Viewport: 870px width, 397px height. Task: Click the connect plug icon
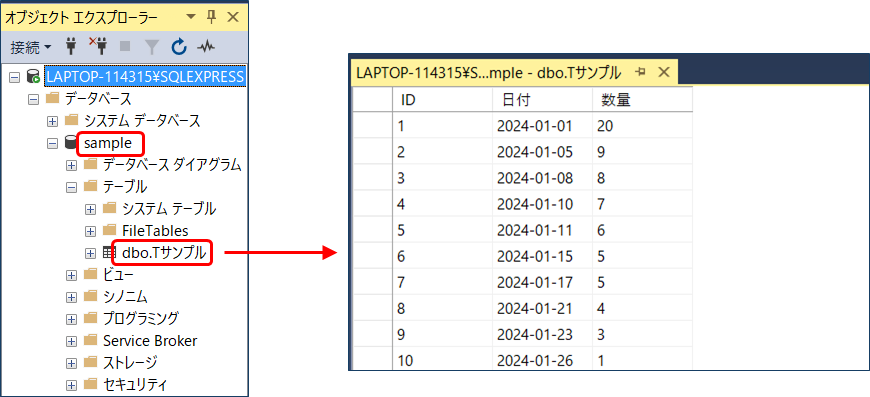pos(71,47)
